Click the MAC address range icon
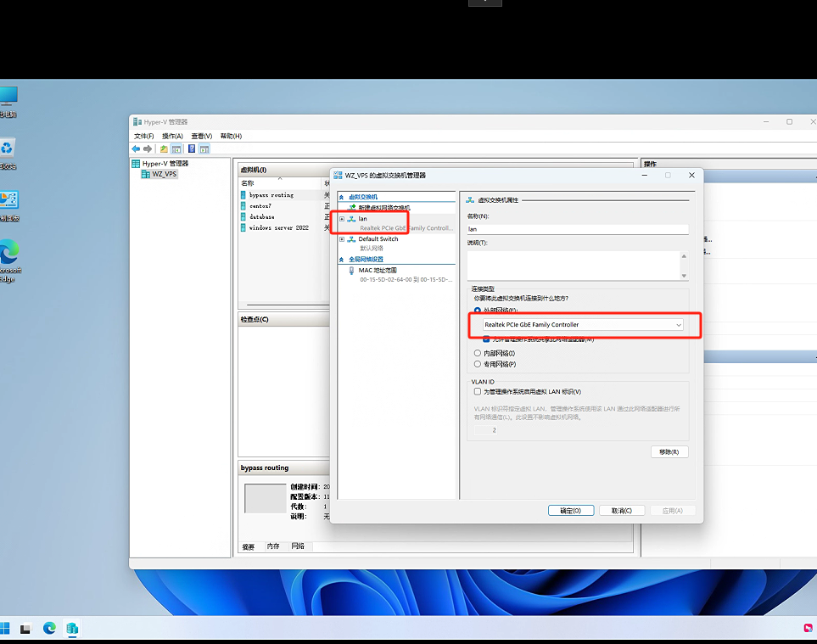This screenshot has width=817, height=644. pyautogui.click(x=352, y=271)
